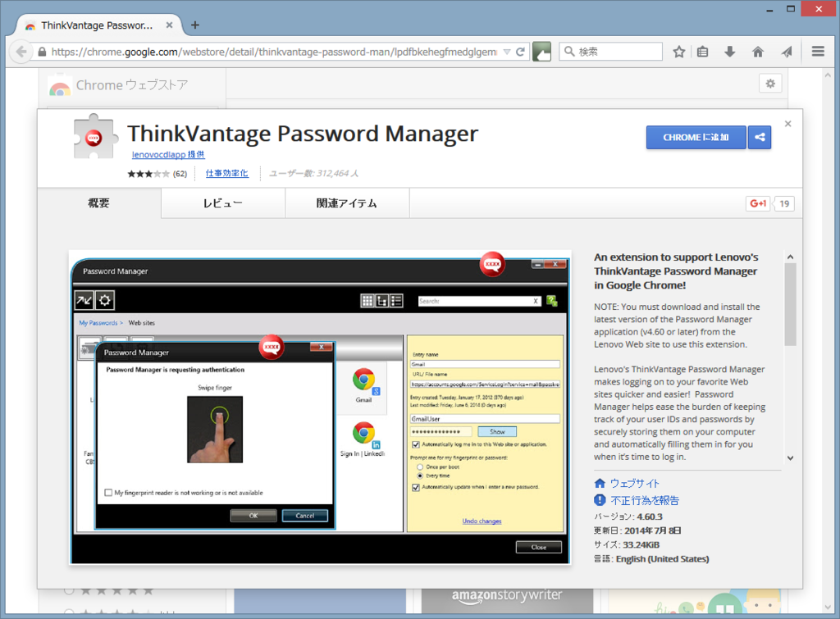Reload the page with the refresh icon
Screen dimensions: 840x619
pyautogui.click(x=520, y=52)
